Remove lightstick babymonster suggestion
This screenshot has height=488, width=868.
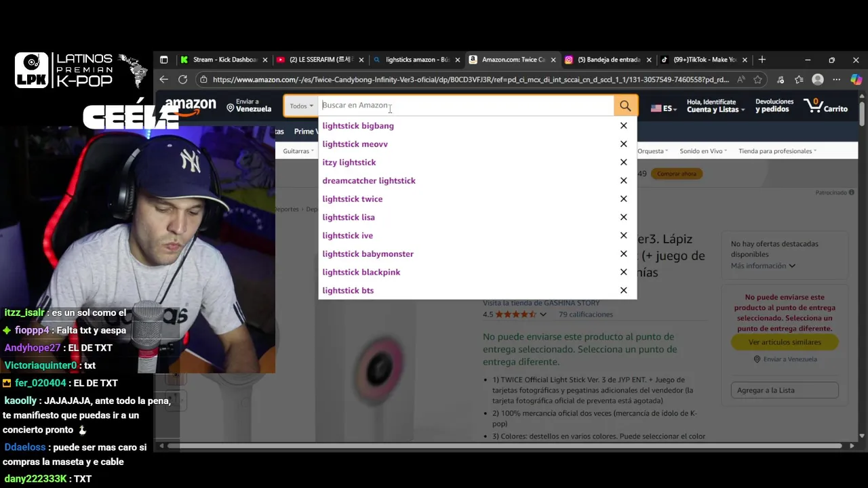point(623,253)
